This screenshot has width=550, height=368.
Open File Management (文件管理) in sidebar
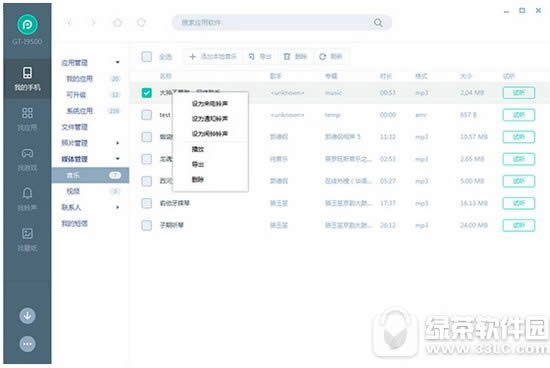pyautogui.click(x=74, y=127)
